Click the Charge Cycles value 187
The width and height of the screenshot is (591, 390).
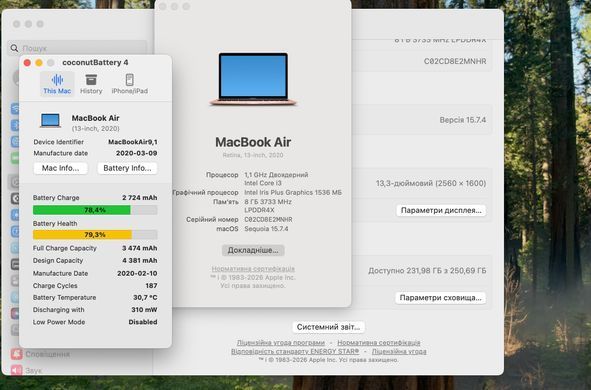pyautogui.click(x=151, y=286)
